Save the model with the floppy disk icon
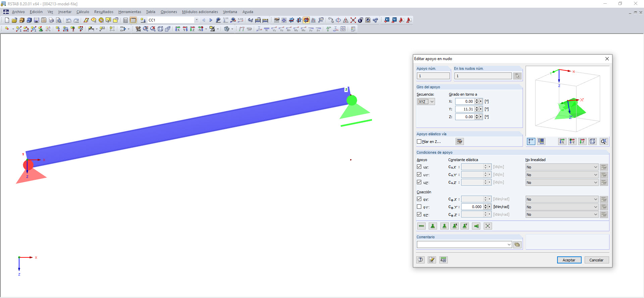The width and height of the screenshot is (644, 298). (36, 20)
